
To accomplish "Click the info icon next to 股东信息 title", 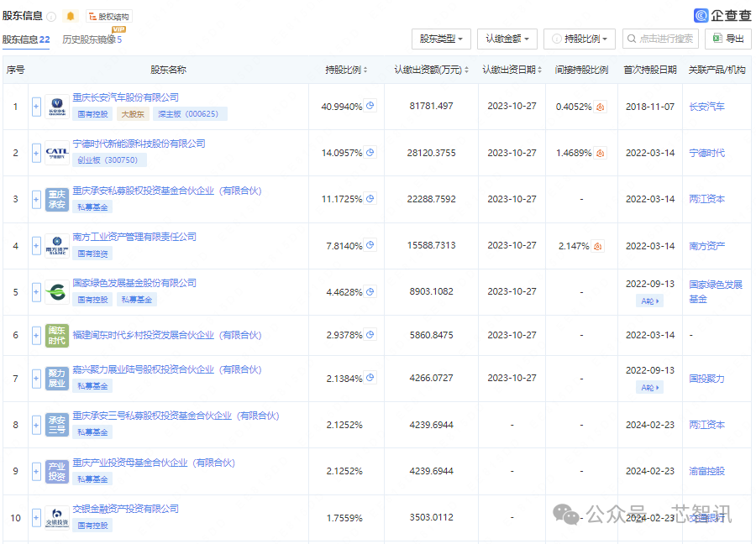I will (51, 17).
